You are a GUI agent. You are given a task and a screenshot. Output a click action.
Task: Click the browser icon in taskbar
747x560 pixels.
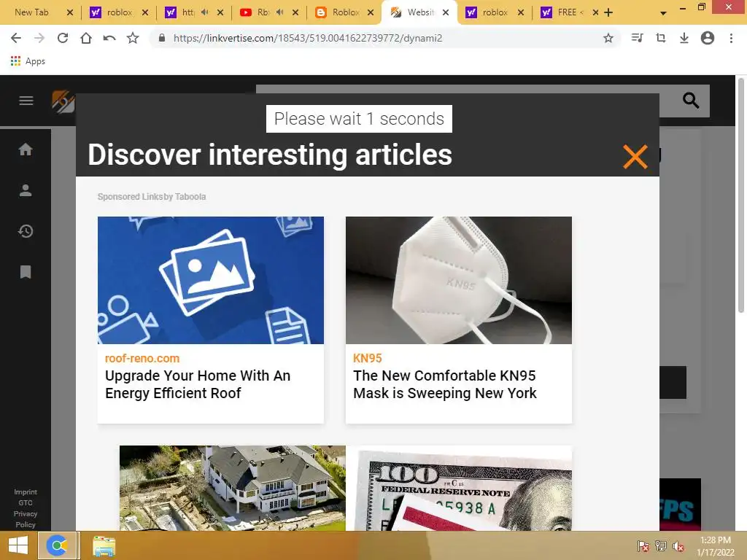(57, 545)
